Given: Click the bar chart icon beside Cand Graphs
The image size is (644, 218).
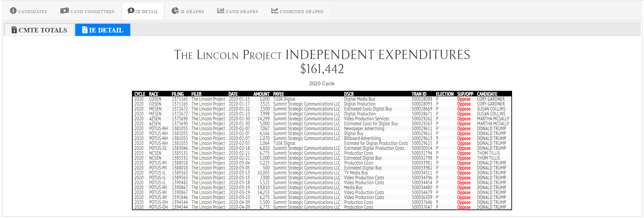Looking at the screenshot, I should 221,10.
